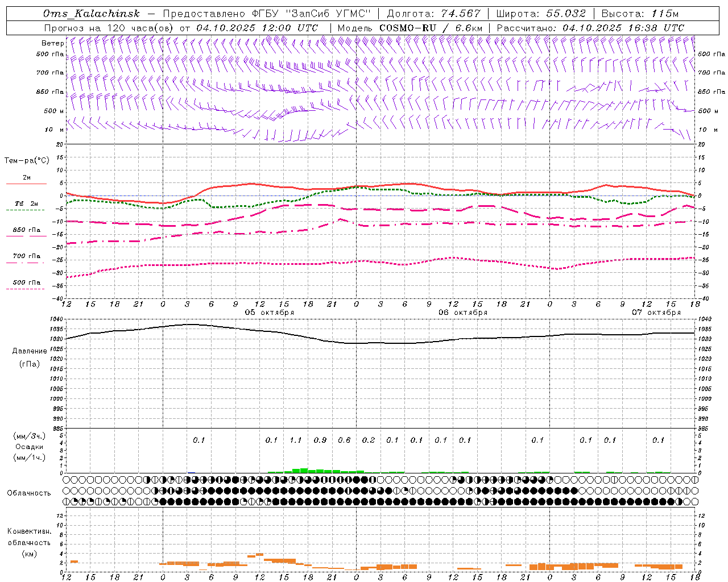Click "Прогноз на 120 часа(ов)" header text
Viewport: 728px width, 582px height.
109,28
